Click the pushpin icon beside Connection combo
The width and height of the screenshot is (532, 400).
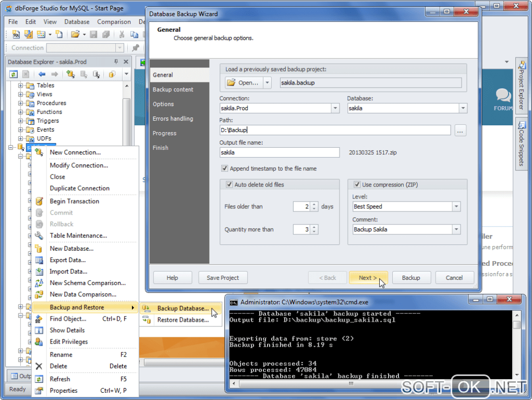[x=136, y=48]
